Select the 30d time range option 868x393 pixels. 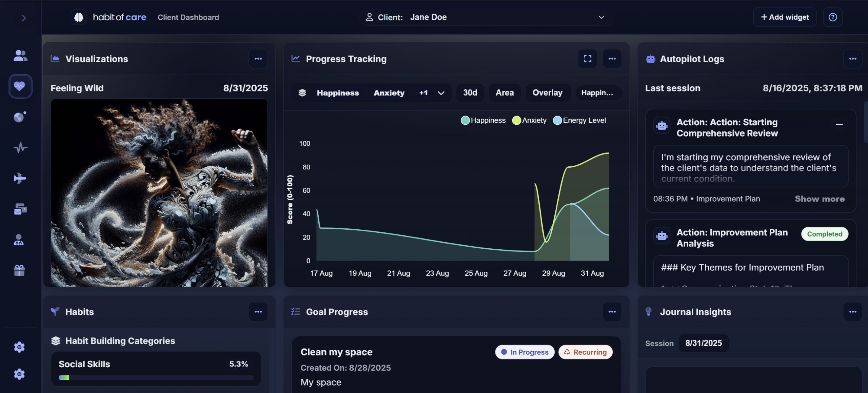pyautogui.click(x=470, y=93)
